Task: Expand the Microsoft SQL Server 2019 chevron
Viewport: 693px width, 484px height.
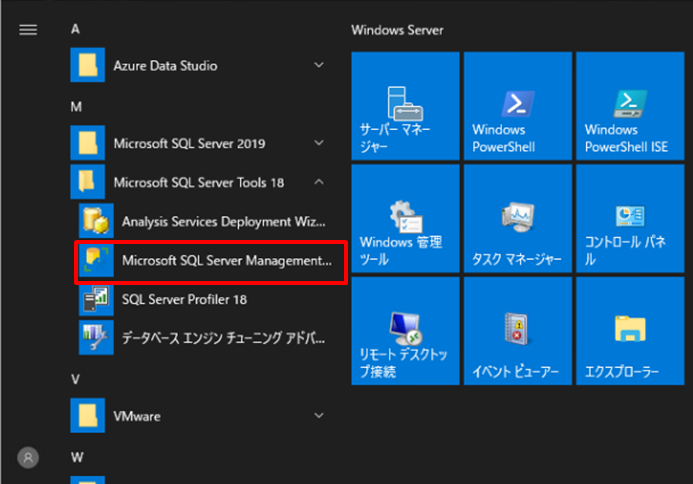Action: [319, 143]
